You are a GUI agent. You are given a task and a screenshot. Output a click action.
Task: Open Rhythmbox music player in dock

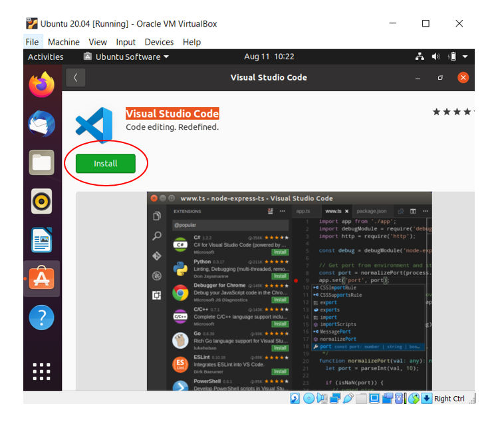point(42,202)
